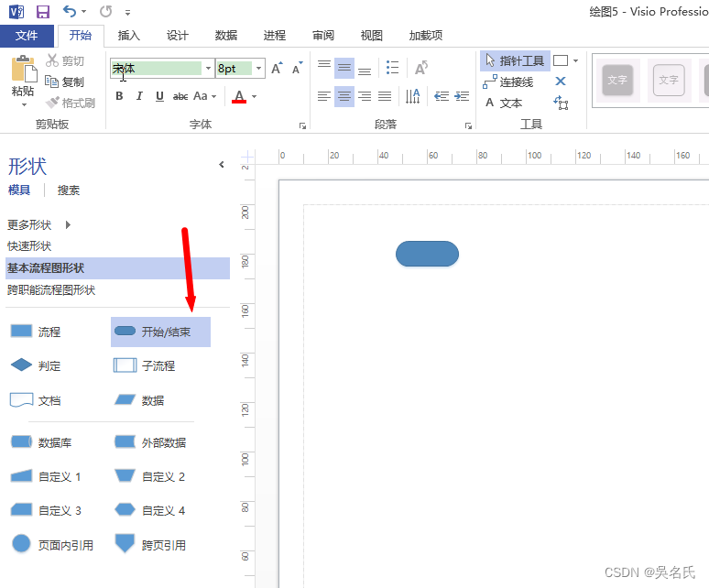Switch to the Design (设计) tab

coord(178,35)
